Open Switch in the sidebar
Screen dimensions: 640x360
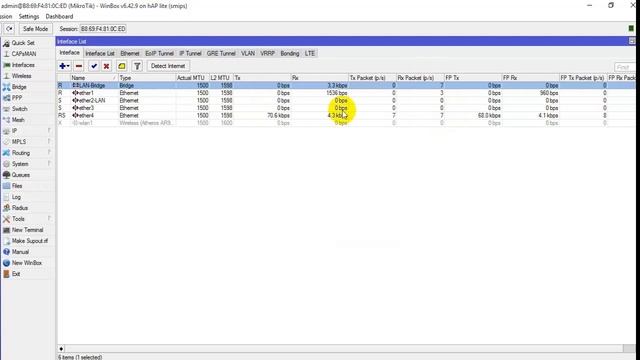click(x=20, y=109)
